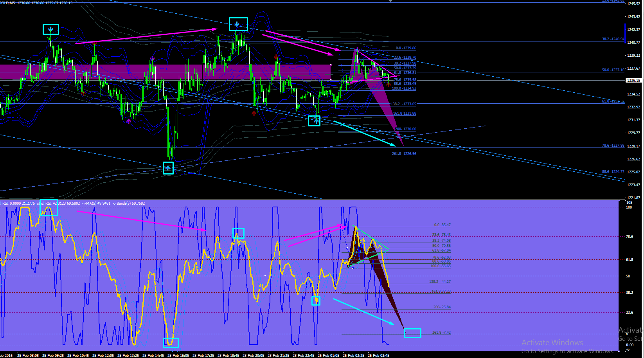Screen dimensions: 644x358
Task: Select Fibonacci label '88.6 -1235.49'
Action: (x=405, y=84)
